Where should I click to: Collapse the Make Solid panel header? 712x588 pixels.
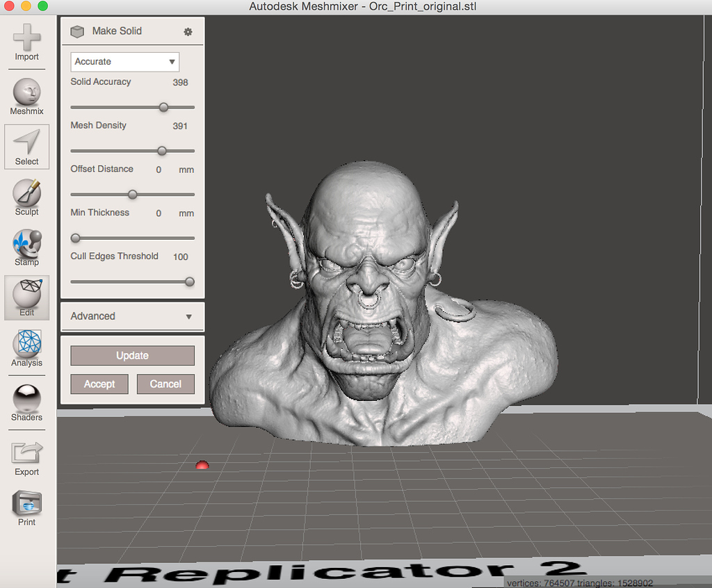115,31
